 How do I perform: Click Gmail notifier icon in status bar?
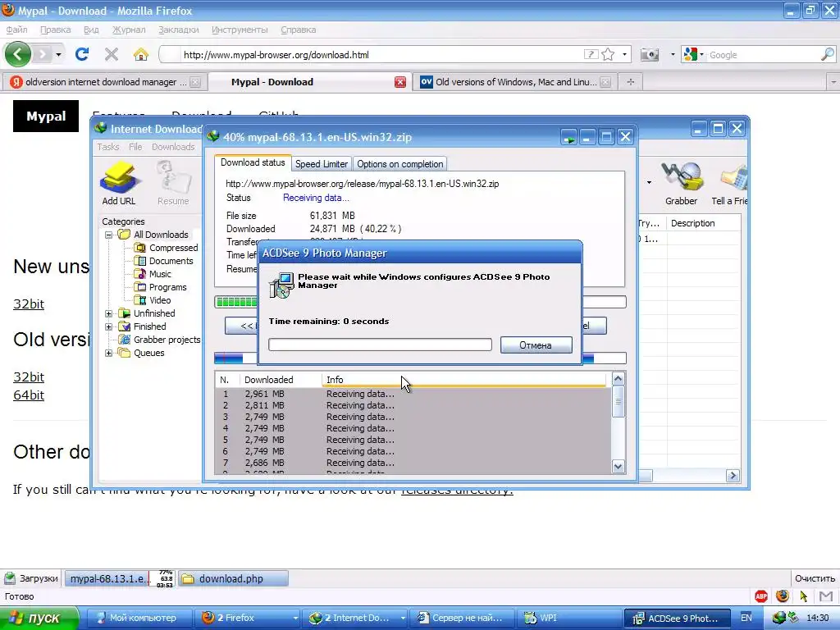point(826,596)
